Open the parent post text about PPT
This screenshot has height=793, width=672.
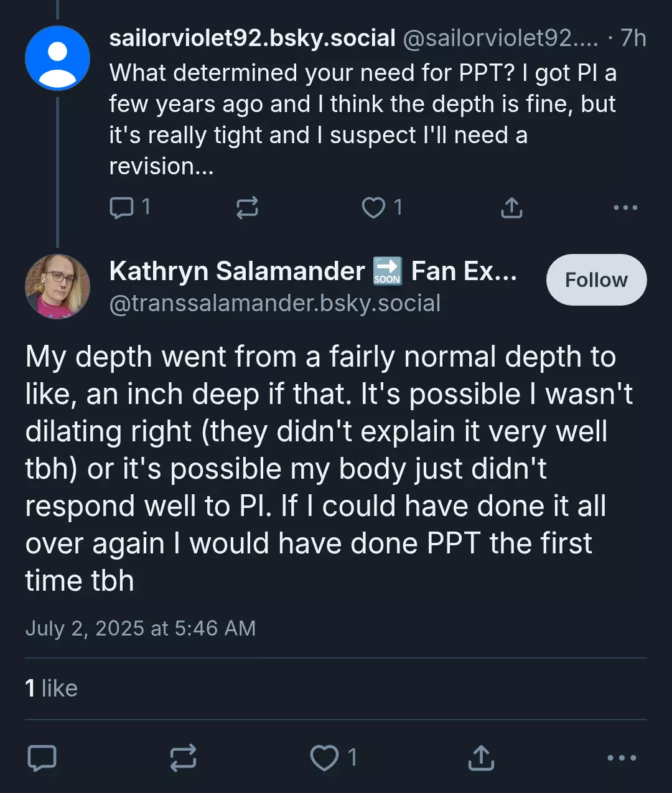point(363,120)
